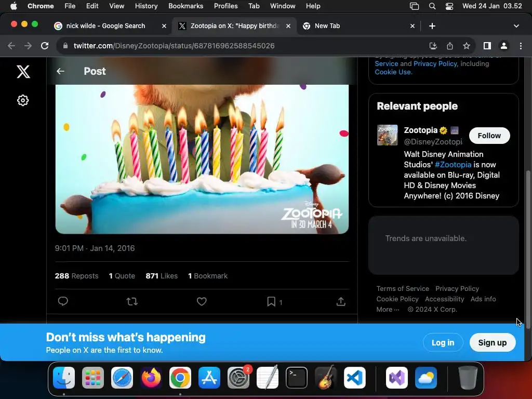This screenshot has width=532, height=399.
Task: Open the Ads info footer link
Action: [x=483, y=299]
